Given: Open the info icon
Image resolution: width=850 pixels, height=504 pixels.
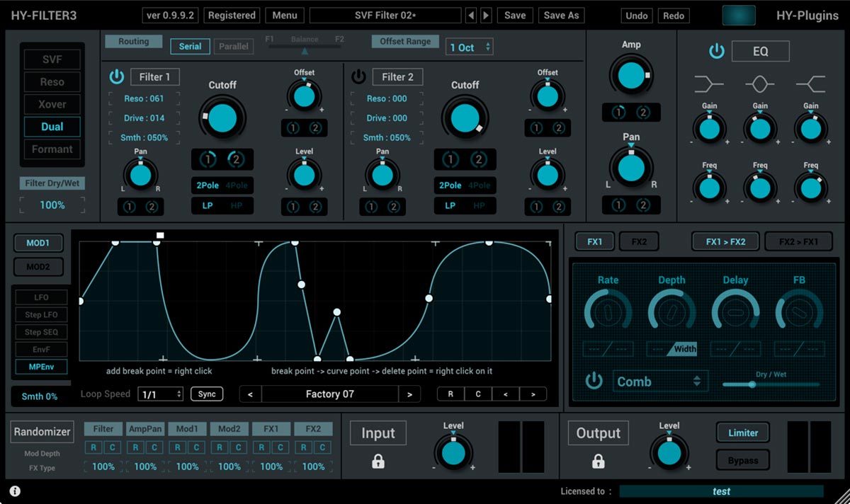Looking at the screenshot, I should click(x=15, y=491).
